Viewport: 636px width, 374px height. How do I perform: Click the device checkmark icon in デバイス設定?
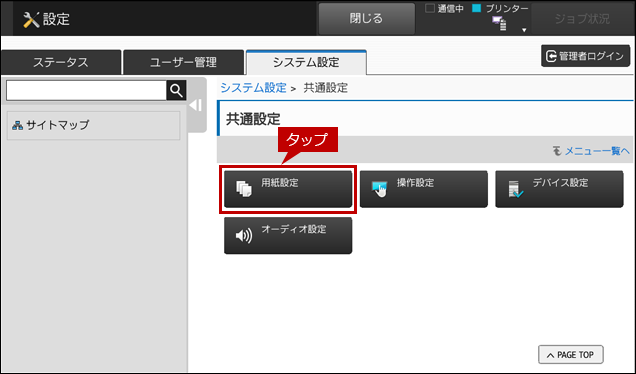pyautogui.click(x=516, y=189)
